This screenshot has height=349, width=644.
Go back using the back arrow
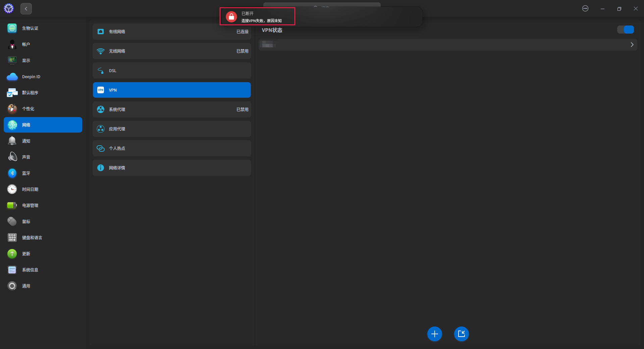[x=26, y=8]
